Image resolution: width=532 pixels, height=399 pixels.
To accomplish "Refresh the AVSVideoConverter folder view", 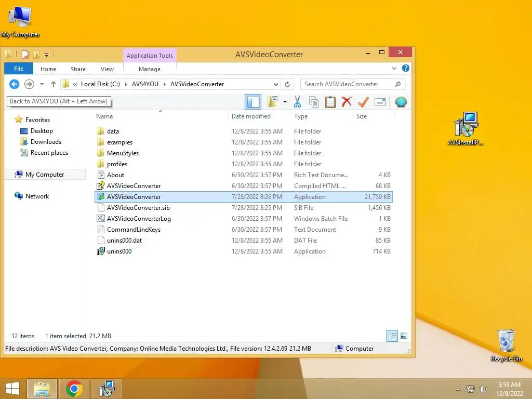I will [287, 84].
